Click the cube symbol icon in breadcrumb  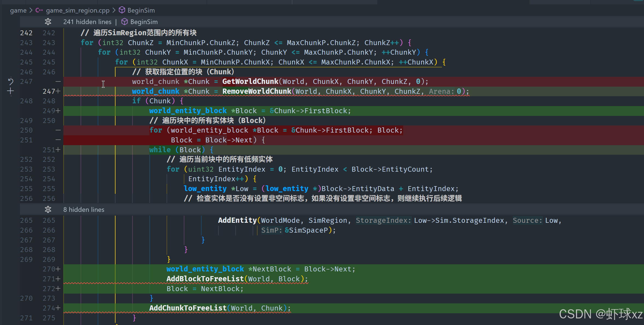[122, 10]
